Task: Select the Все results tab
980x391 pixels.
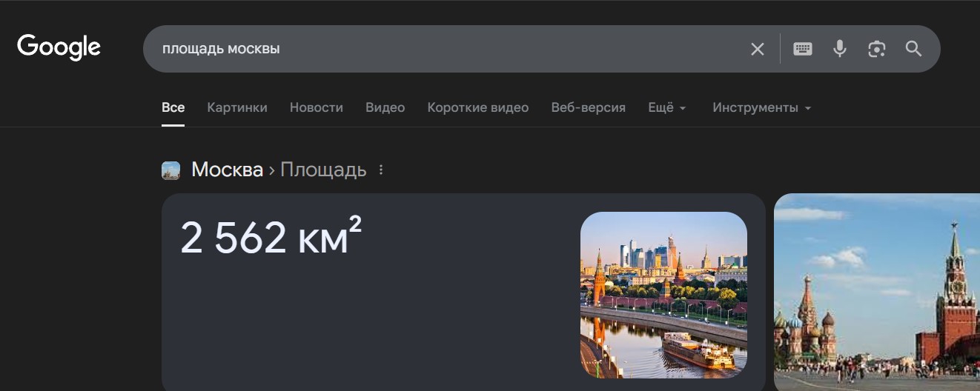Action: tap(173, 107)
